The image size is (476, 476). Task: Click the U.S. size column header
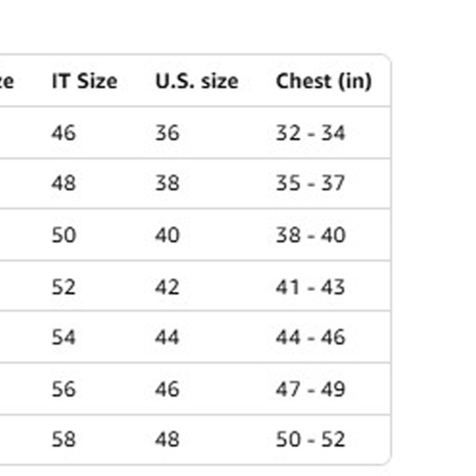[196, 81]
